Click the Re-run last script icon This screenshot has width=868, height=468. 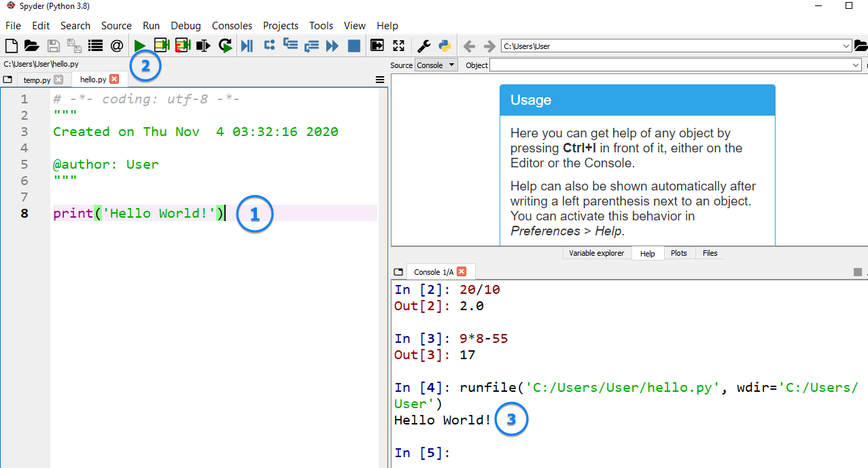[x=225, y=46]
